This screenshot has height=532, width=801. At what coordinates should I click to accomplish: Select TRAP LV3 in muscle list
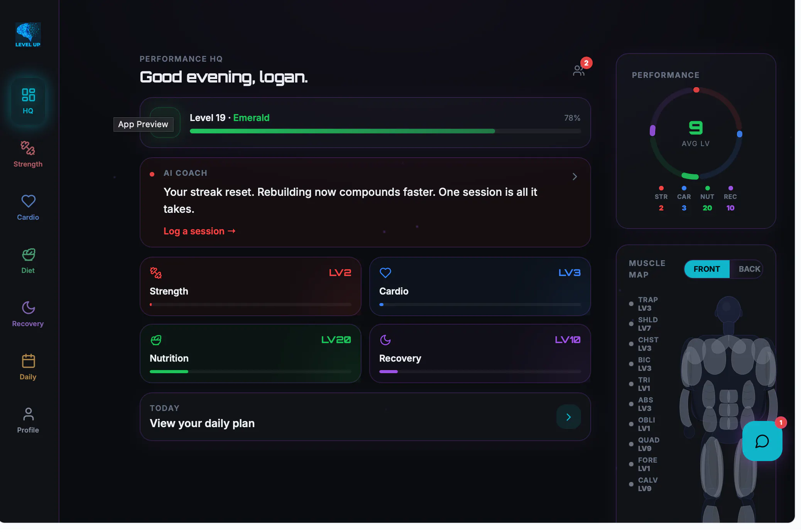click(x=644, y=304)
